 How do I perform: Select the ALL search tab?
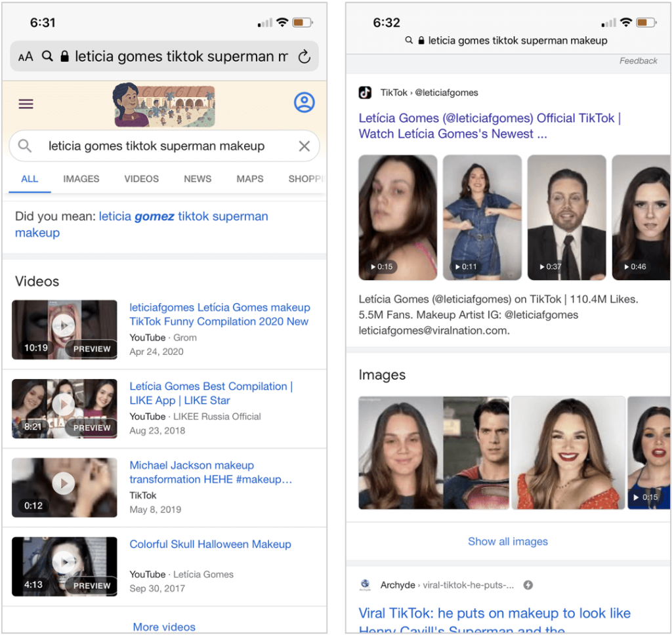click(30, 178)
